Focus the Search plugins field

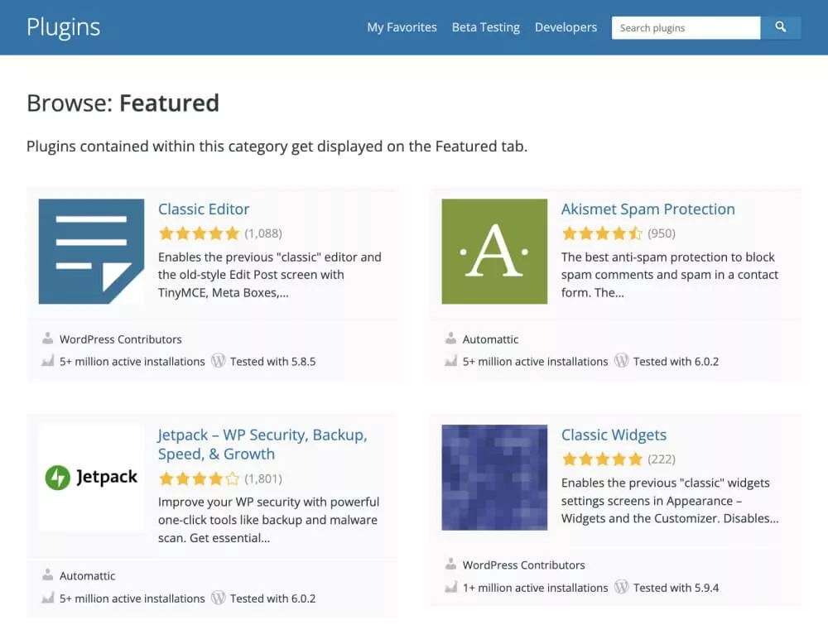point(686,27)
